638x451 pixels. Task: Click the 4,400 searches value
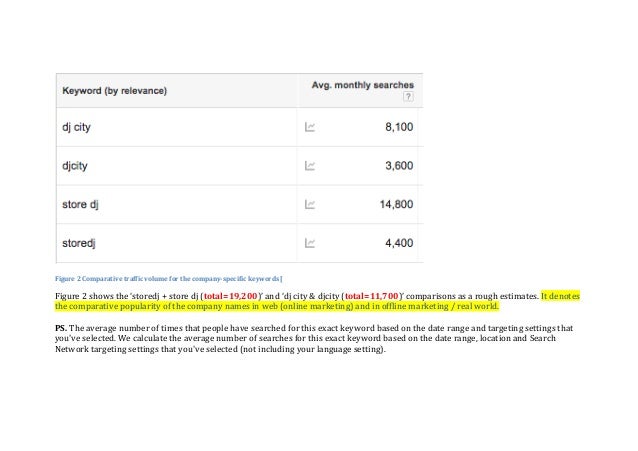click(399, 243)
